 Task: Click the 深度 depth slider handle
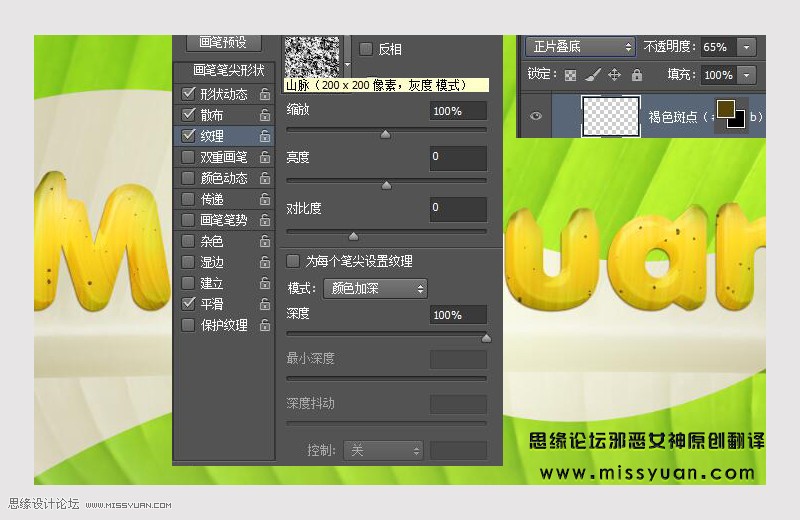[x=486, y=338]
